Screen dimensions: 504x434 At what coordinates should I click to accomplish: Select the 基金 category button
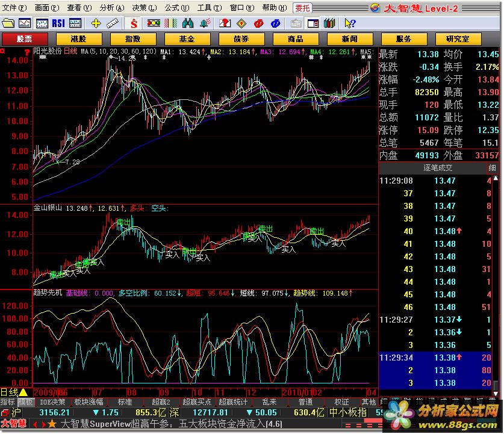187,39
